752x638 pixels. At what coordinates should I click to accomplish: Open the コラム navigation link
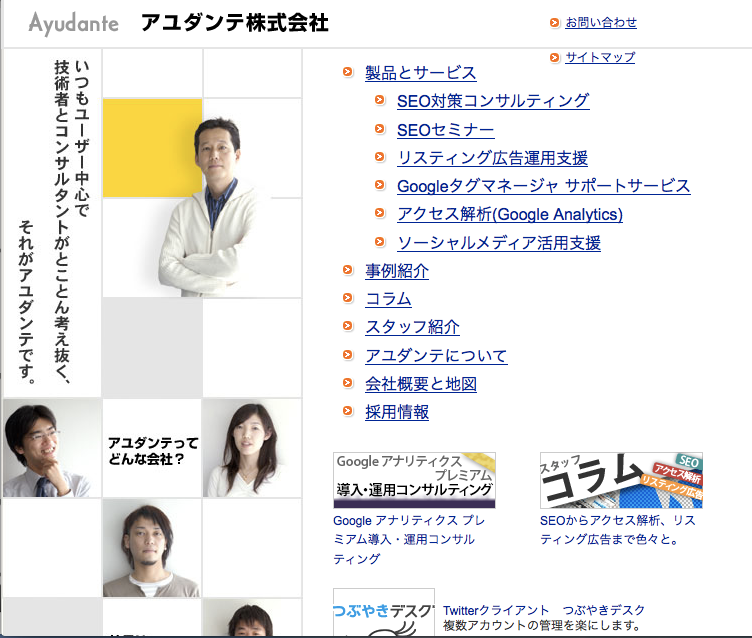point(388,299)
